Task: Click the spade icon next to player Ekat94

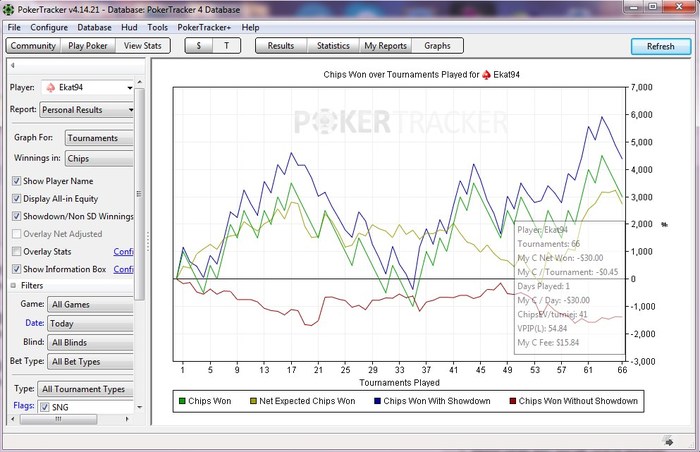Action: coord(50,88)
